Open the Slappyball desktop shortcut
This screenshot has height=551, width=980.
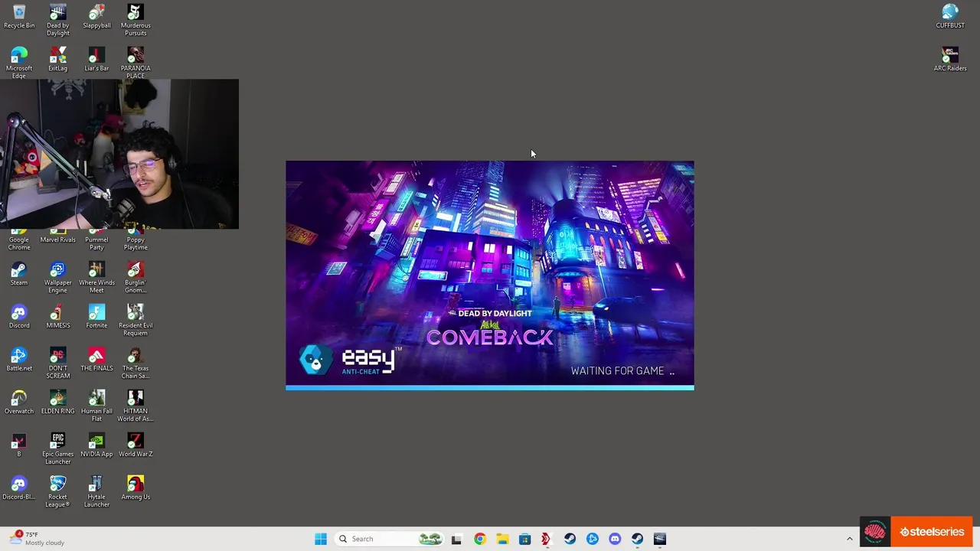[x=96, y=17]
